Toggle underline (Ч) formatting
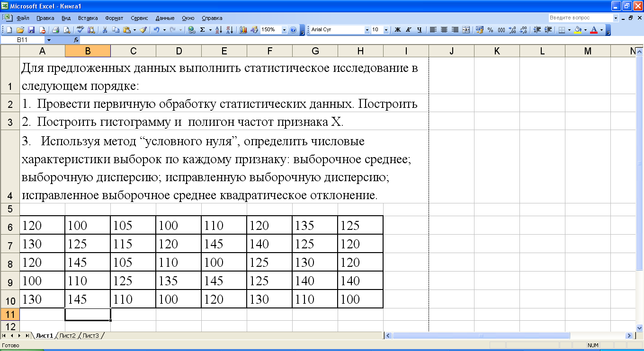Image resolution: width=644 pixels, height=351 pixels. click(420, 30)
